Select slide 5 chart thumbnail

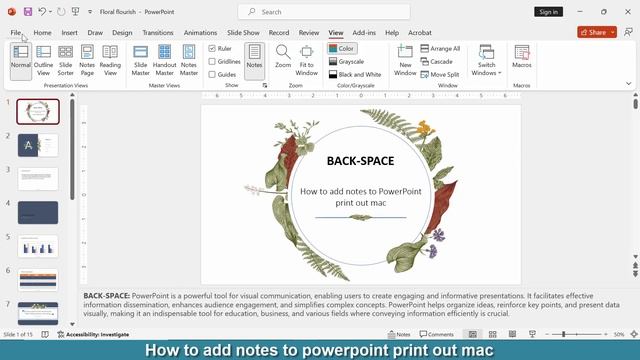pyautogui.click(x=38, y=246)
